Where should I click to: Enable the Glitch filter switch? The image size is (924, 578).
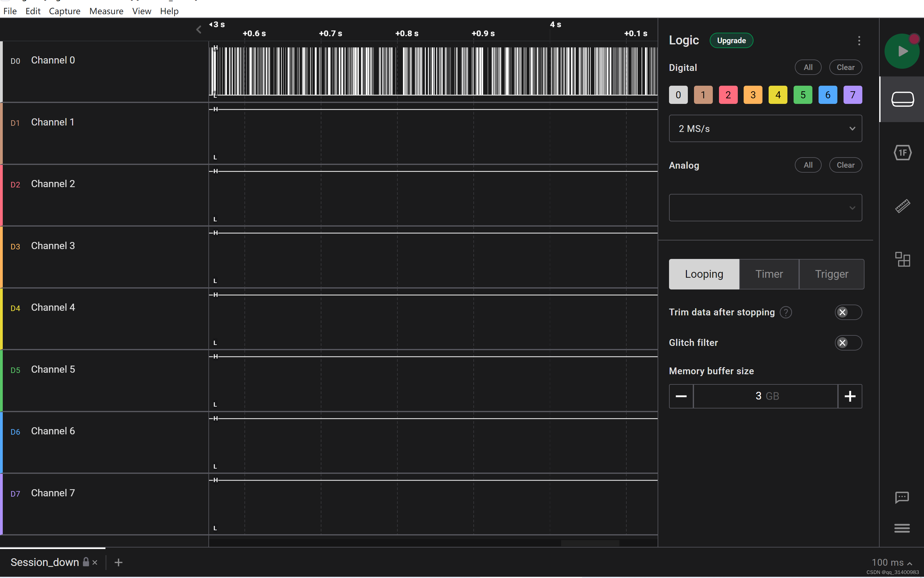848,343
